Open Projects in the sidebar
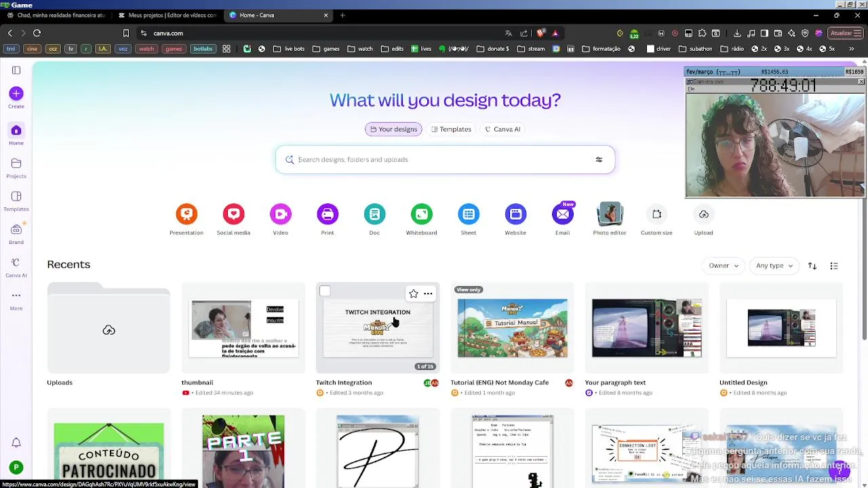The width and height of the screenshot is (868, 488). click(x=16, y=167)
